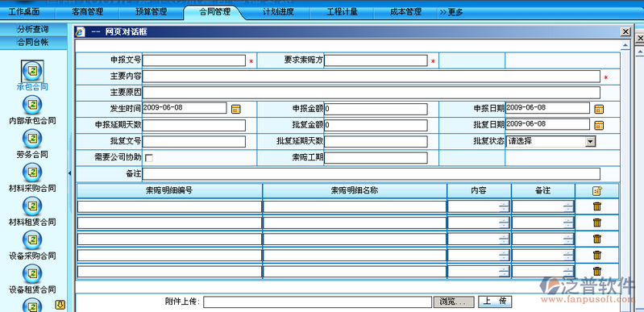644x312 pixels.
Task: Expand the 更多 navigation menu
Action: tap(451, 12)
